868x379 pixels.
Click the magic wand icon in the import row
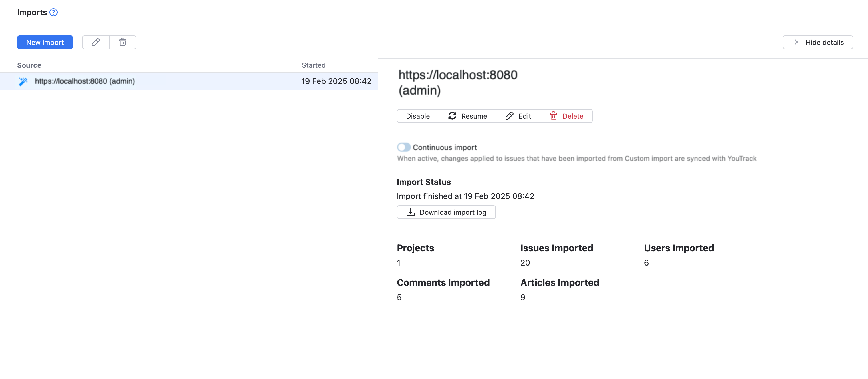point(23,81)
